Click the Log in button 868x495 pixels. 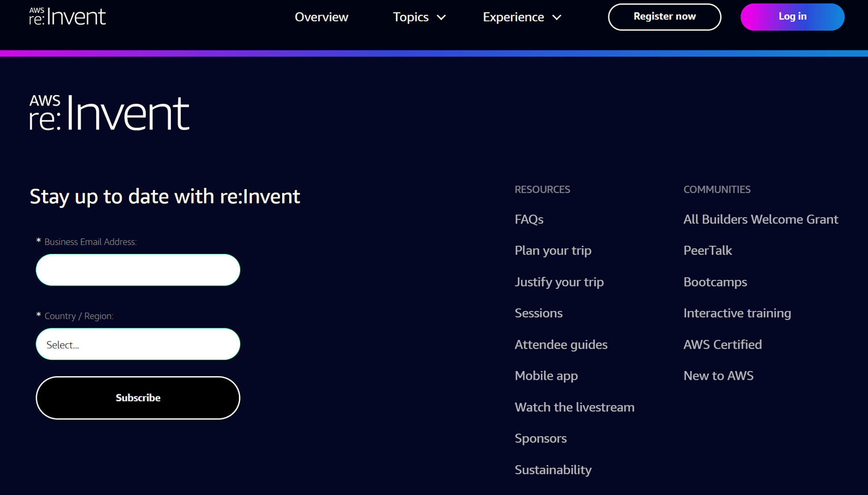point(792,17)
